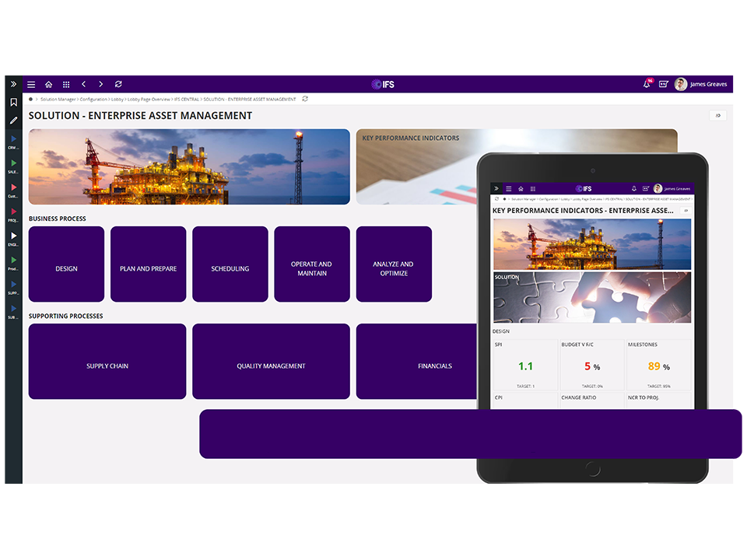747x560 pixels.
Task: Click the tablet home button circle
Action: (593, 470)
